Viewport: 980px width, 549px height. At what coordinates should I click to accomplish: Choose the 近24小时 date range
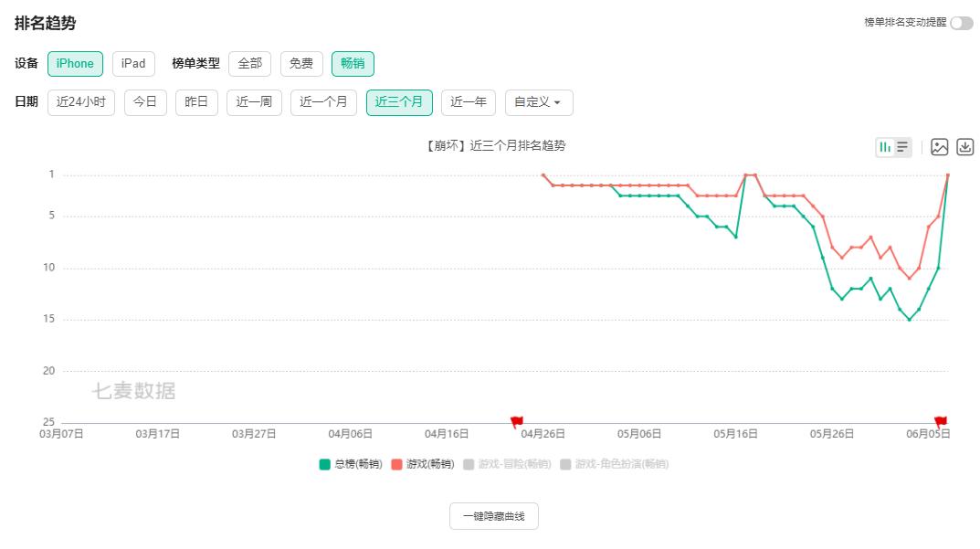pos(81,102)
